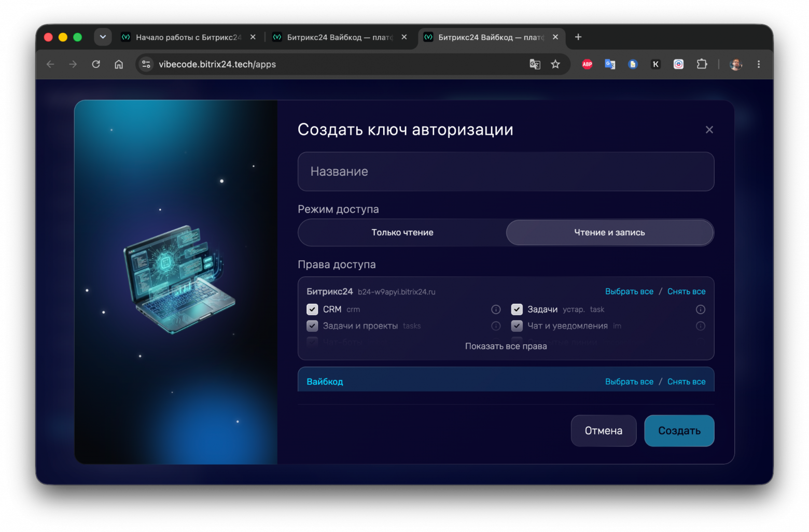This screenshot has width=809, height=532.
Task: Select Чтение и запись access mode
Action: [x=609, y=232]
